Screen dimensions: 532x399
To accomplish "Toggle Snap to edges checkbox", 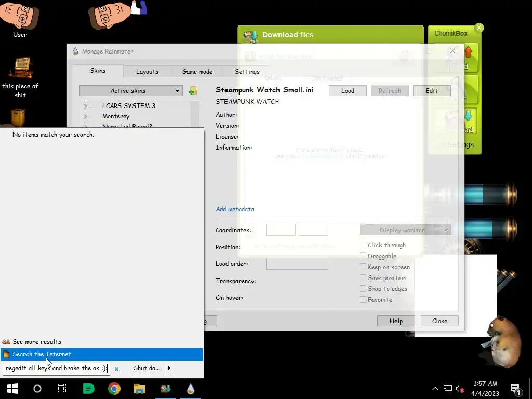I will pos(363,288).
